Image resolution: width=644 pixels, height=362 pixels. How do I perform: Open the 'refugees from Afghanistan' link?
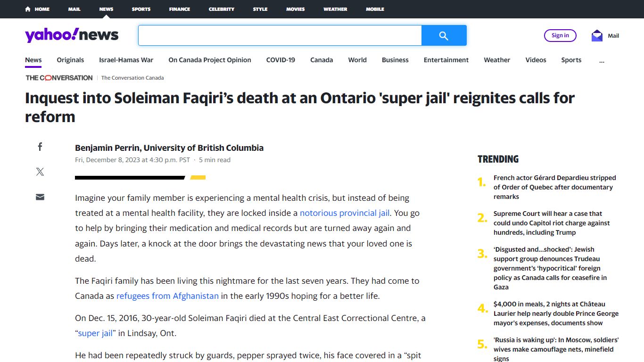[167, 296]
